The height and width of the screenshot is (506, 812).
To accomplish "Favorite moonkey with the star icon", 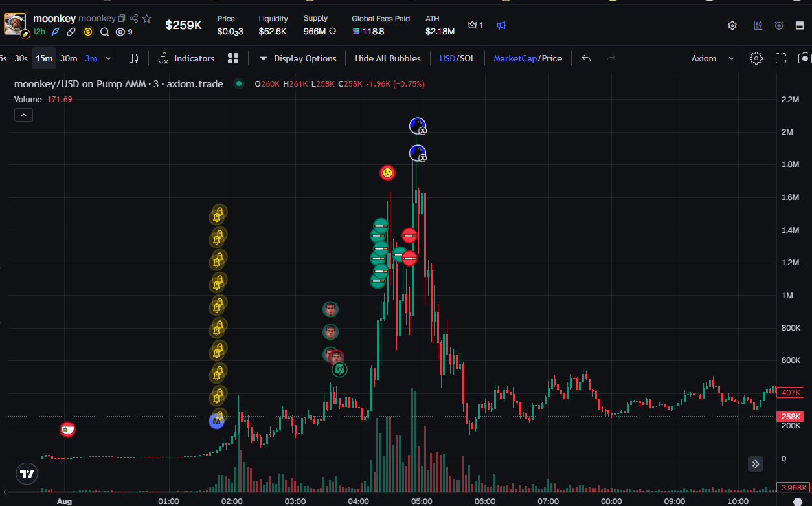I will tap(147, 19).
